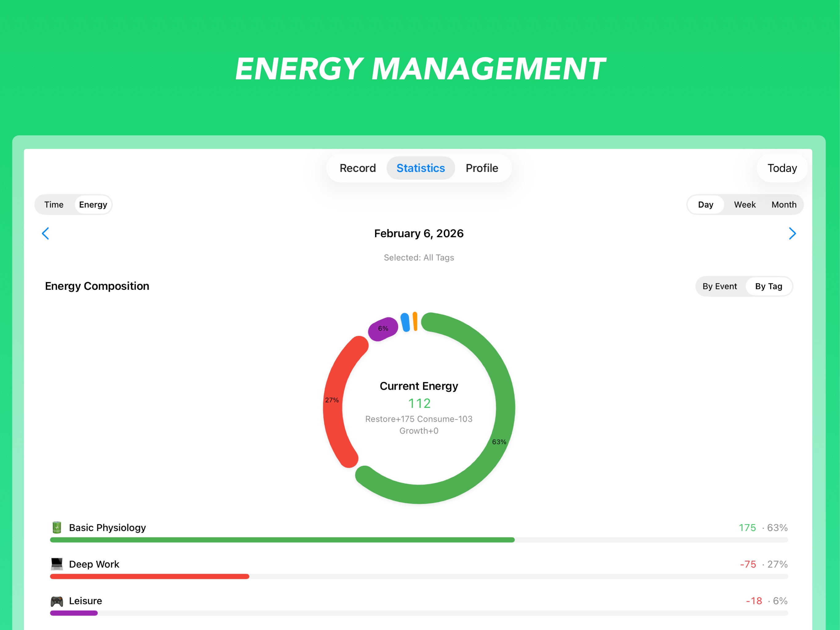The height and width of the screenshot is (630, 840).
Task: Click the Deep Work red progress bar
Action: (x=150, y=576)
